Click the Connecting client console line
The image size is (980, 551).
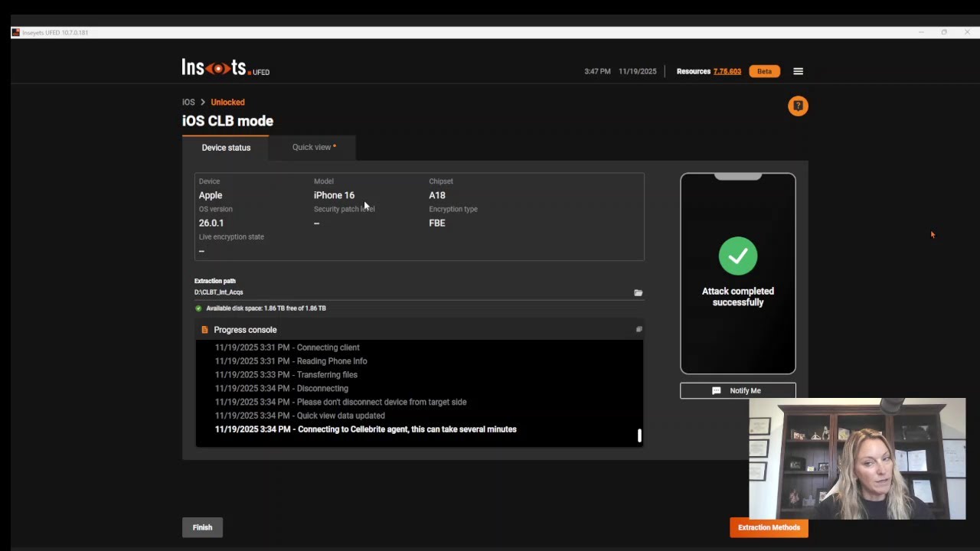point(287,347)
